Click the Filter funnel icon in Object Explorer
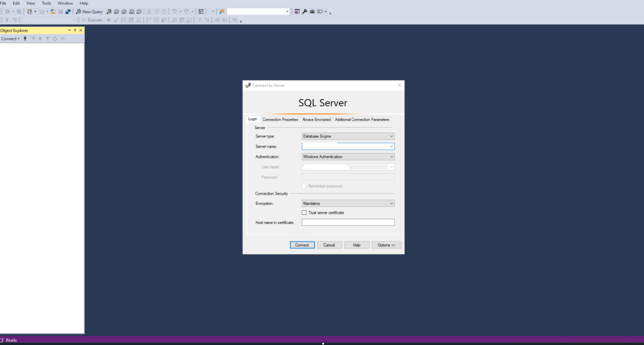 click(x=48, y=39)
